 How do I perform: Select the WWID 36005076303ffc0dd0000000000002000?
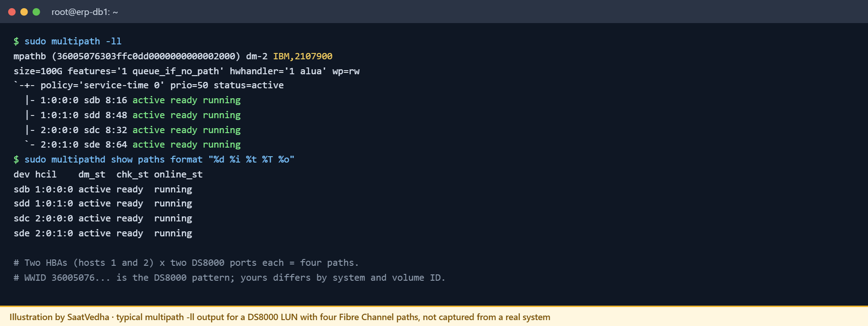(146, 57)
